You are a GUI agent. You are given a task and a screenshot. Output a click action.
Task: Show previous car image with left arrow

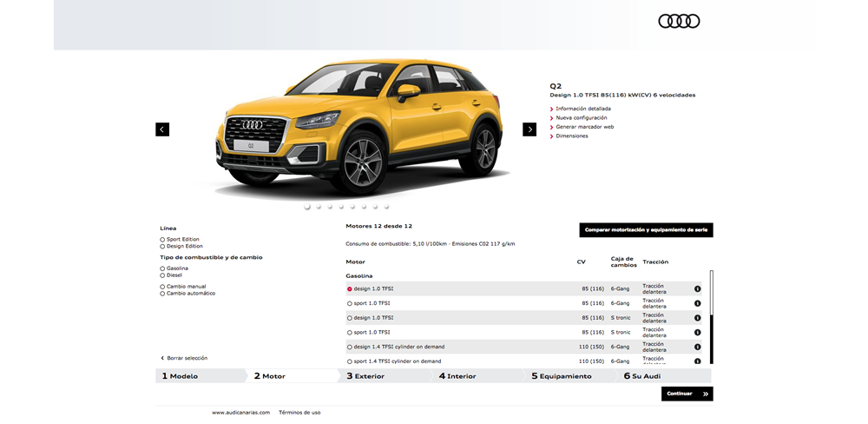pos(162,129)
